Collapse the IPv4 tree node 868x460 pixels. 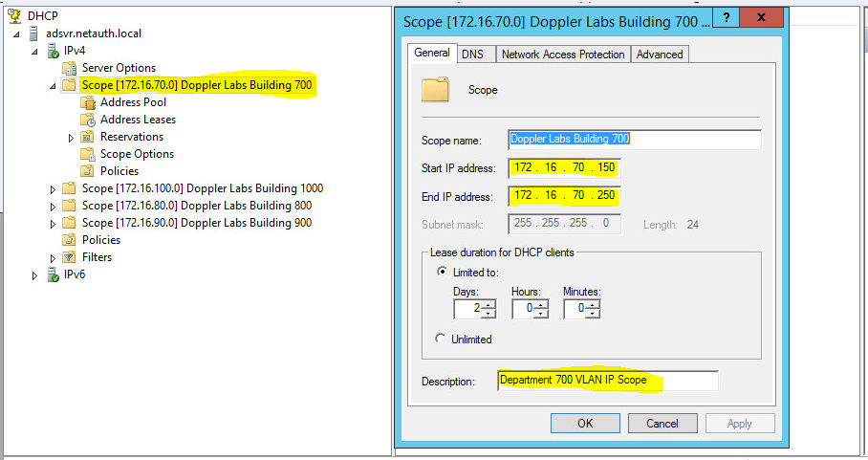click(x=34, y=52)
